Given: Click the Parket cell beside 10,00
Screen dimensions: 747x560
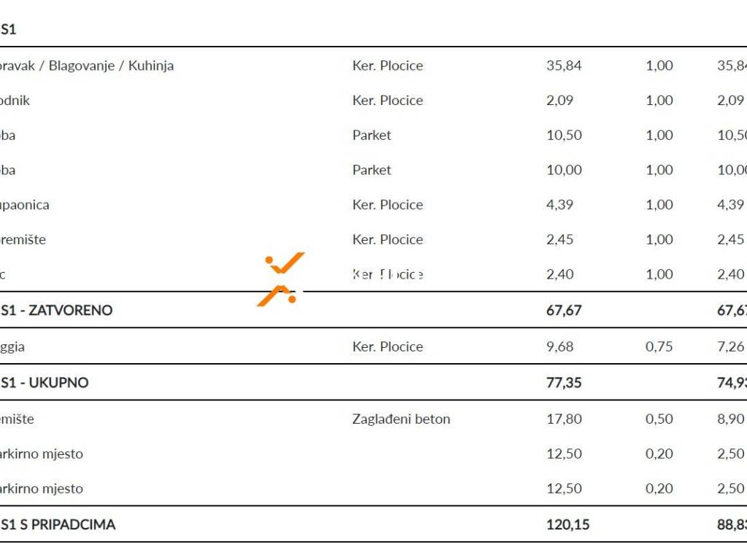Looking at the screenshot, I should coord(372,170).
